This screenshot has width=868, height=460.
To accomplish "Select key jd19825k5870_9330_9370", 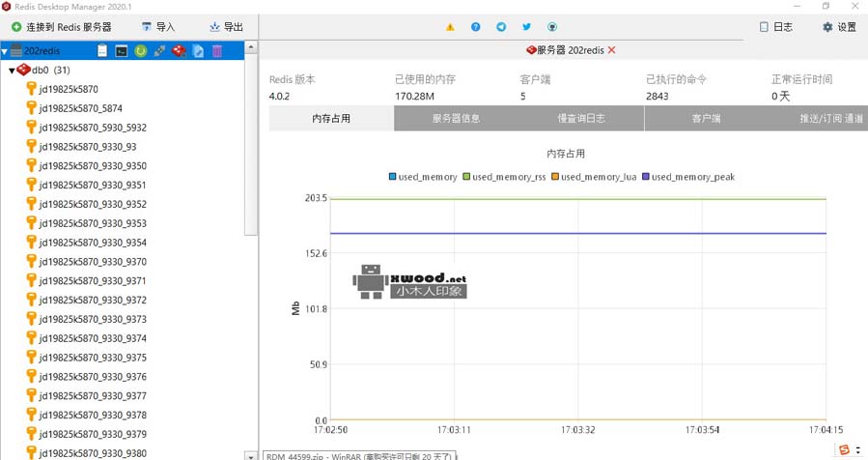I will tap(93, 262).
